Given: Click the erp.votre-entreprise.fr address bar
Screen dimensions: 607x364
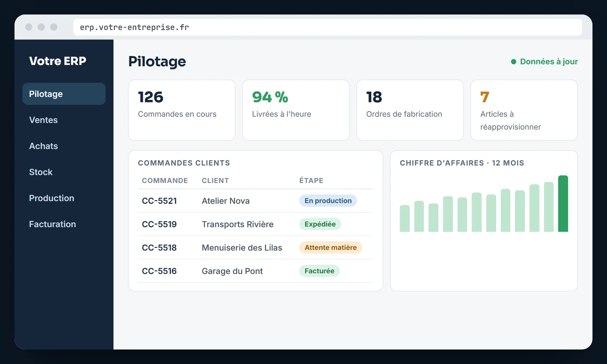Looking at the screenshot, I should pyautogui.click(x=327, y=27).
